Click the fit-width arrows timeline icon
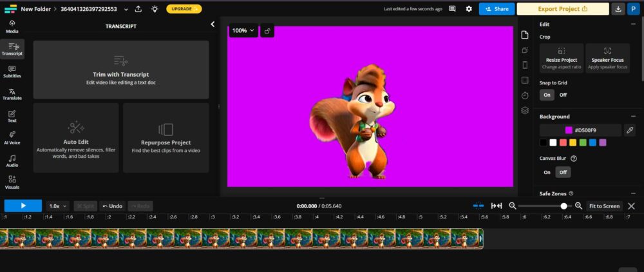This screenshot has height=272, width=644. pos(496,206)
